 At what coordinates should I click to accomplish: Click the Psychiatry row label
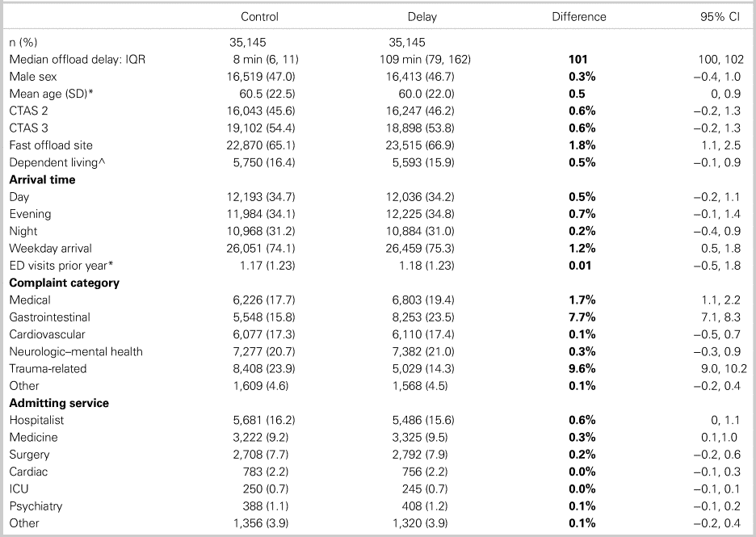(x=36, y=506)
